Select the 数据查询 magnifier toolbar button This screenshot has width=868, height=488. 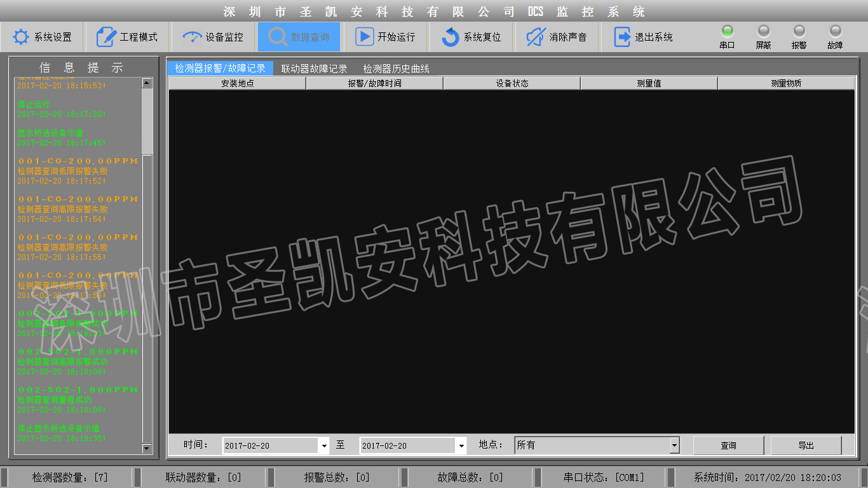pyautogui.click(x=299, y=37)
